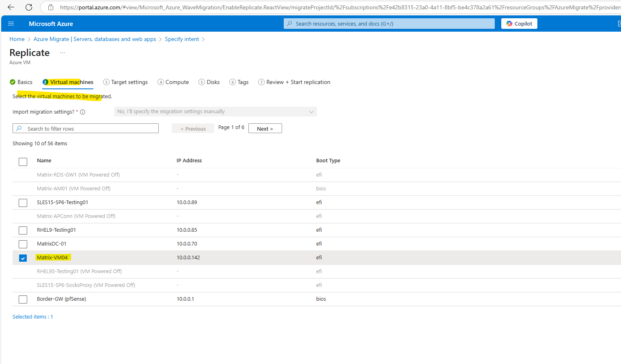Switch to the Basics step tab
The image size is (621, 364).
pyautogui.click(x=21, y=82)
